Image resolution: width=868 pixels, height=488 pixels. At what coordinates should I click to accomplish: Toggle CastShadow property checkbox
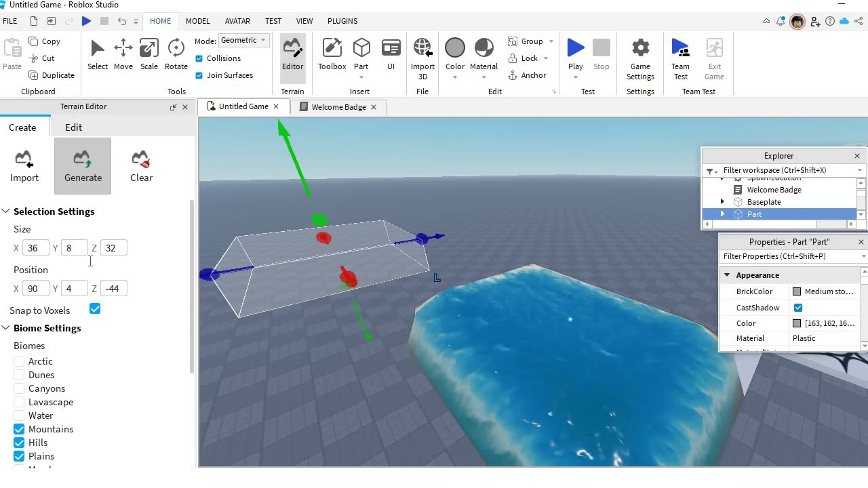[798, 308]
